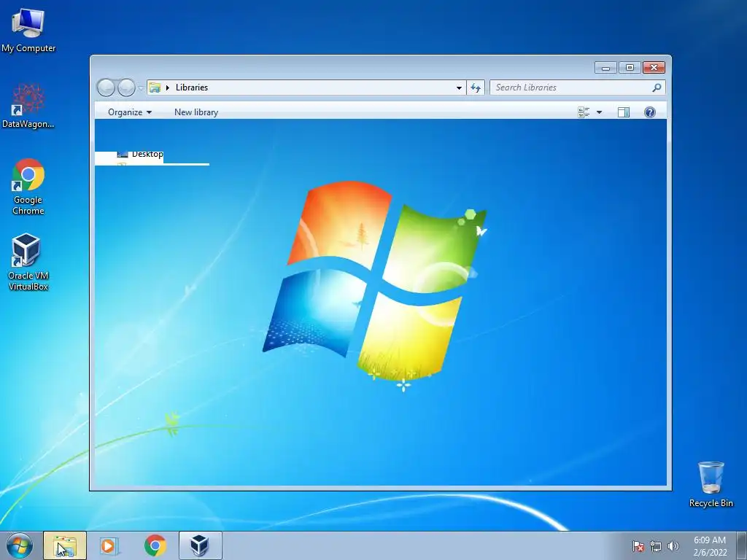Open My Computer desktop icon
The width and height of the screenshot is (747, 560).
click(x=28, y=30)
